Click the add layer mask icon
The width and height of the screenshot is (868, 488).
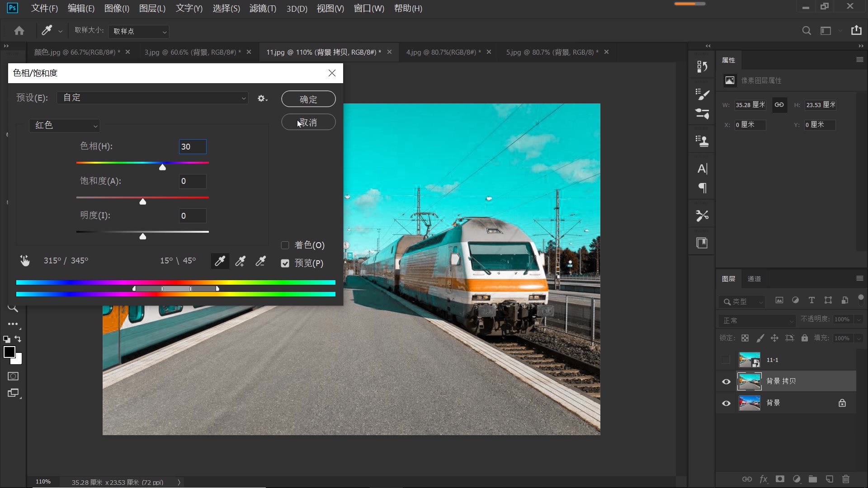pyautogui.click(x=779, y=479)
